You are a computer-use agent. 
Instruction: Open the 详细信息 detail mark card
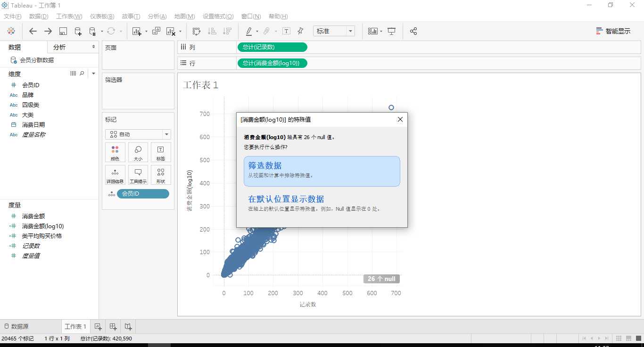click(115, 175)
